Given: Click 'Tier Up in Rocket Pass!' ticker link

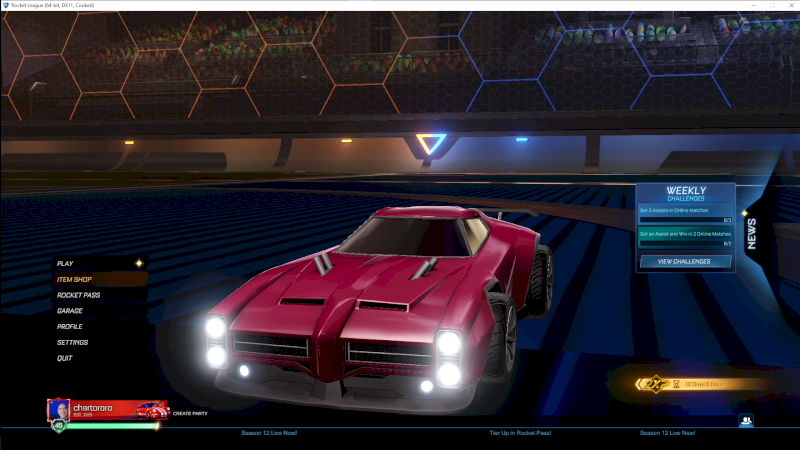Looking at the screenshot, I should pyautogui.click(x=520, y=433).
